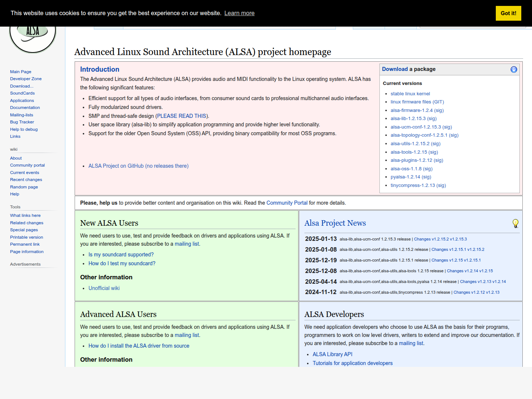The width and height of the screenshot is (532, 399).
Task: Open the alsa-plugins-1.2.12 package link
Action: tap(412, 160)
